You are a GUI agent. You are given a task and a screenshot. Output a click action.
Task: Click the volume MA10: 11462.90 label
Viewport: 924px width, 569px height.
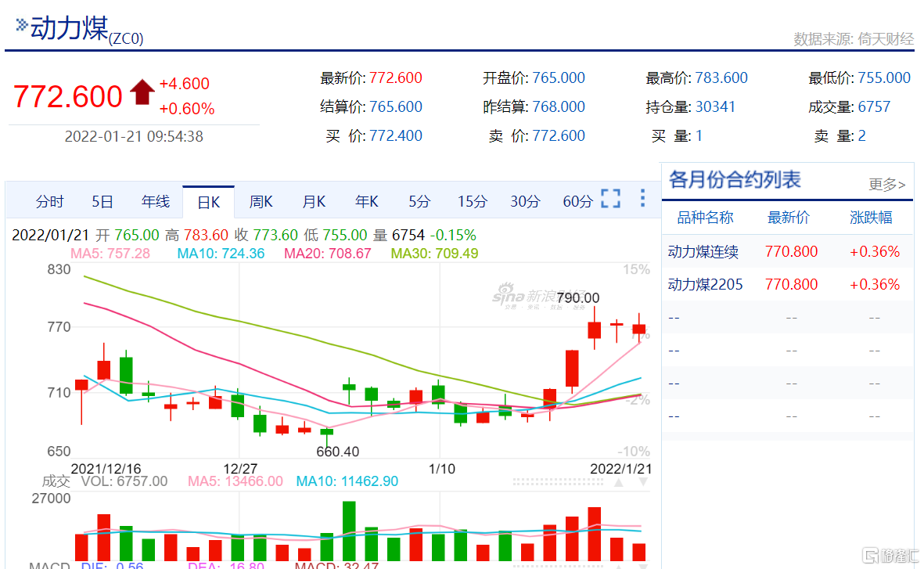pos(347,481)
